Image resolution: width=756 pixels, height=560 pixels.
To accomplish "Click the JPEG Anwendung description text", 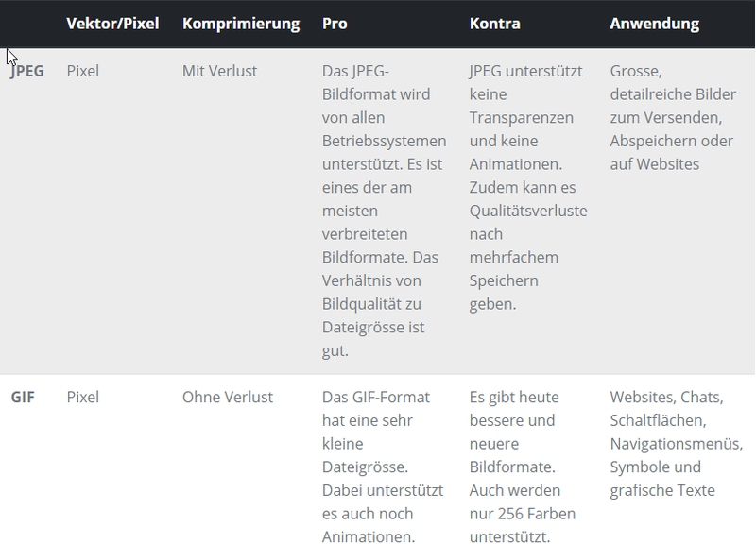I will [671, 117].
